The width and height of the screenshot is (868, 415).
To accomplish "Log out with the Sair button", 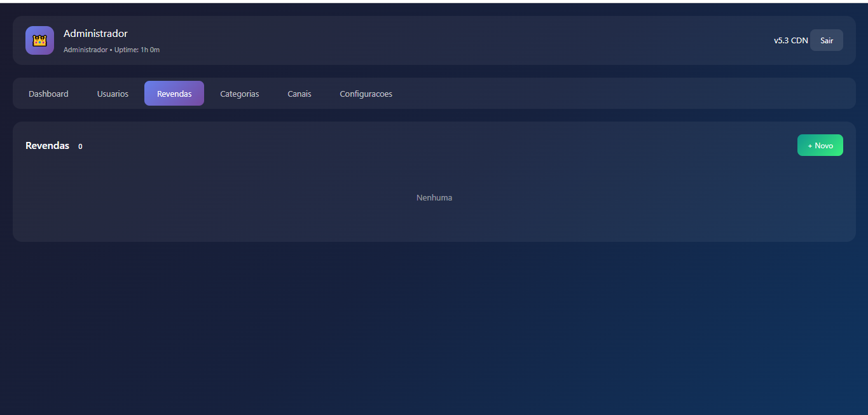I will (x=826, y=40).
